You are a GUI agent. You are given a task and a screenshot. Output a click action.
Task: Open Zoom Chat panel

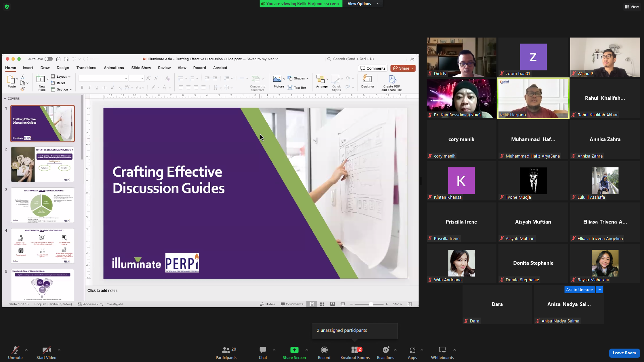(263, 353)
